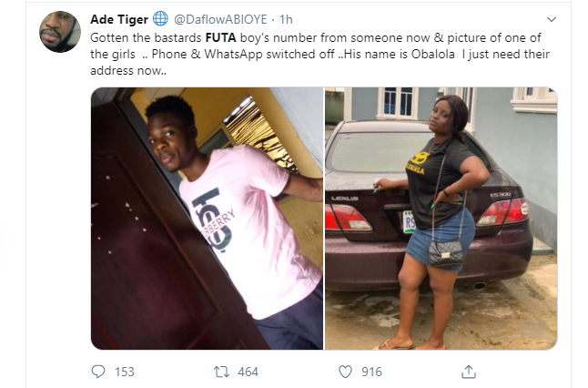Click the 1h timestamp
Viewport: 588px width, 388px height.
pos(286,19)
